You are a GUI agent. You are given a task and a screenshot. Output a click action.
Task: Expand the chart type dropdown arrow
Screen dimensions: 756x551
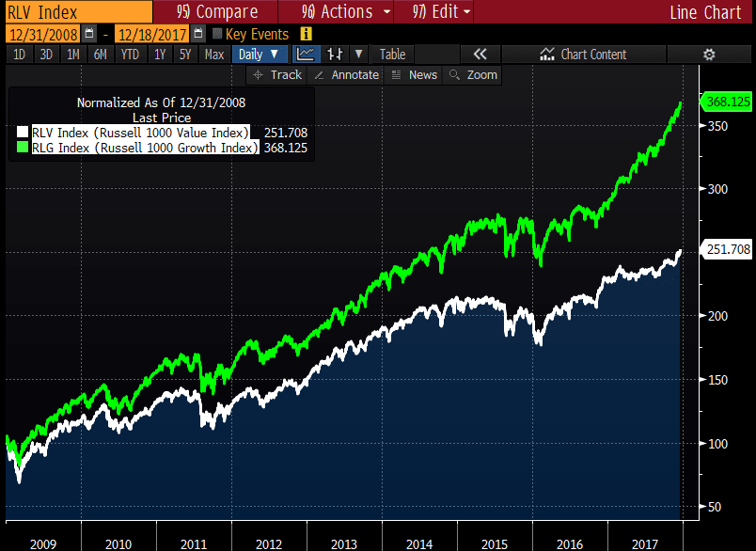tap(358, 55)
